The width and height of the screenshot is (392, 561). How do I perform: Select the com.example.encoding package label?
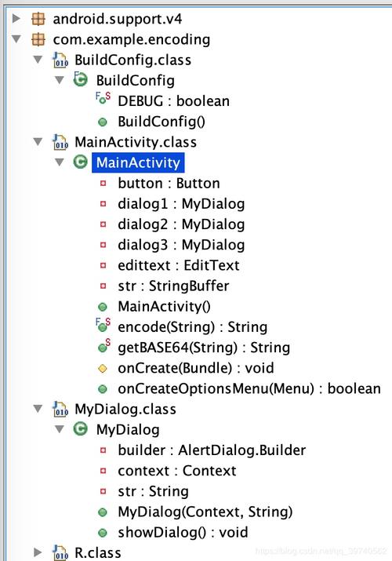click(132, 39)
